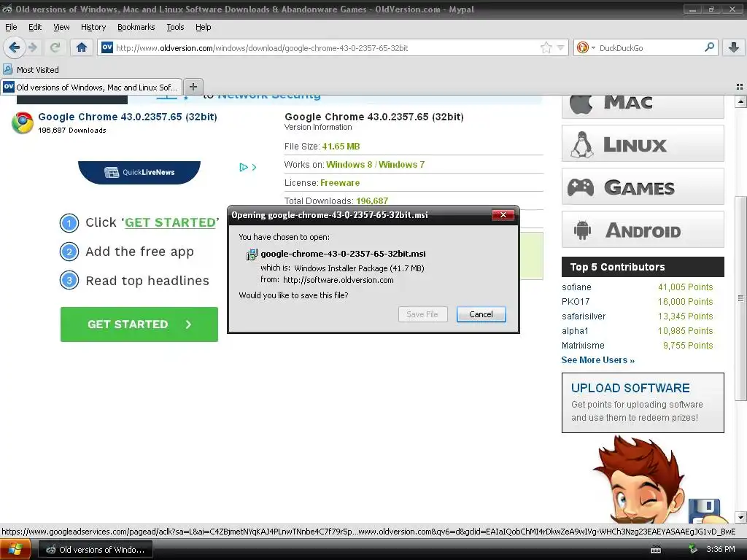
Task: Click See More Users link
Action: coord(598,360)
